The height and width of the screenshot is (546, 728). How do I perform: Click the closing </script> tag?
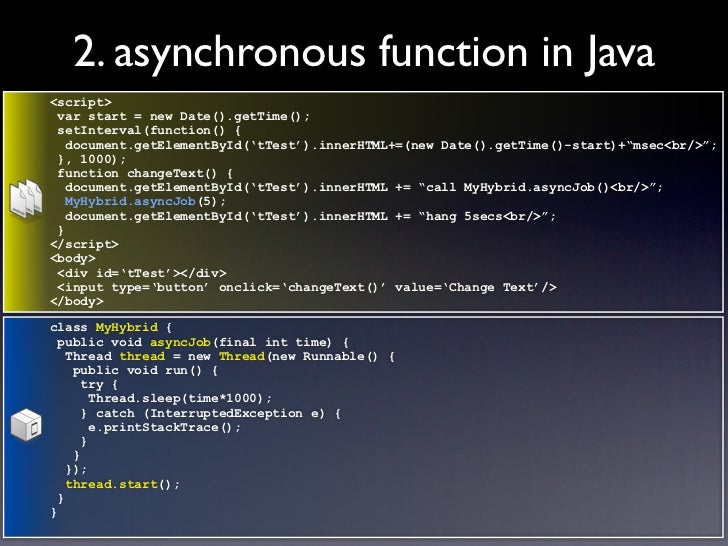click(x=84, y=244)
